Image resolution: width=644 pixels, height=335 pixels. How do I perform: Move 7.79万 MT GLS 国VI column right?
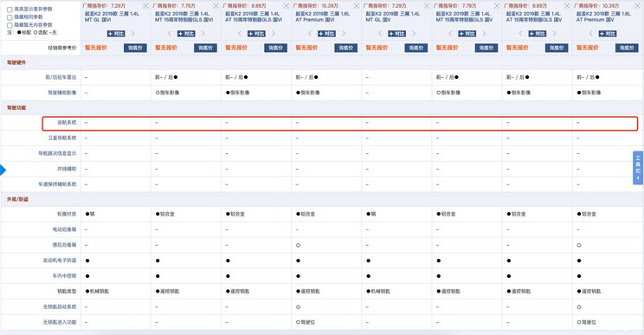coord(203,34)
